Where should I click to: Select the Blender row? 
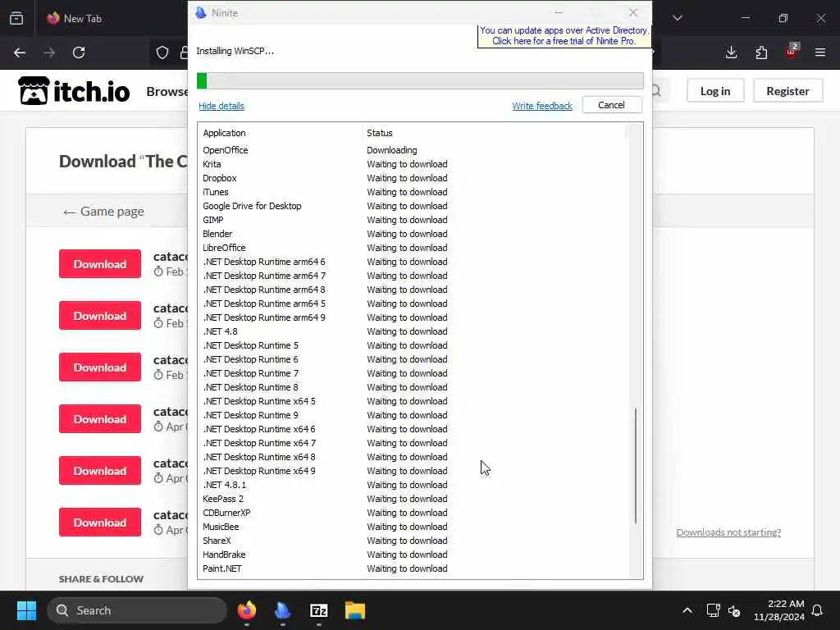point(413,234)
